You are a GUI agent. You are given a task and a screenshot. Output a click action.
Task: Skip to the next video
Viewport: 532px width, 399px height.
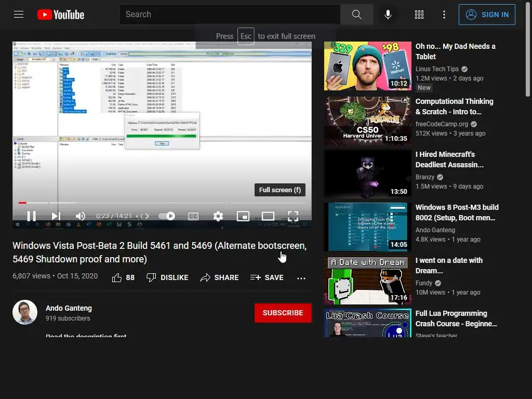[56, 216]
